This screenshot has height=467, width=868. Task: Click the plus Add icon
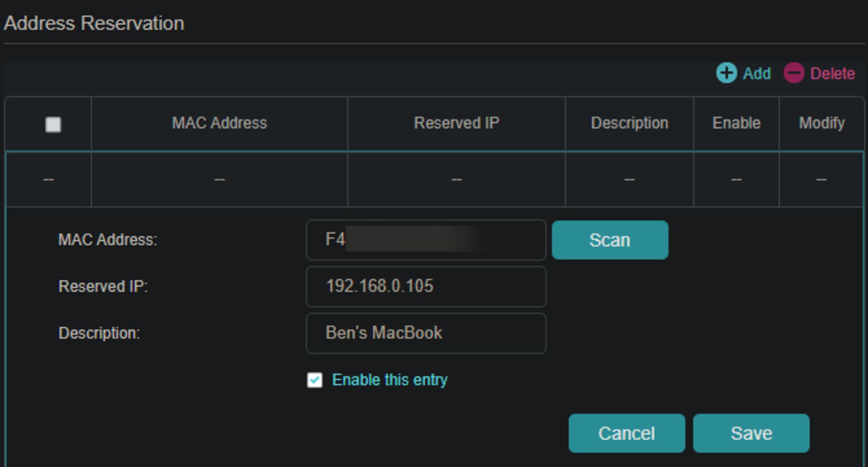[x=726, y=73]
